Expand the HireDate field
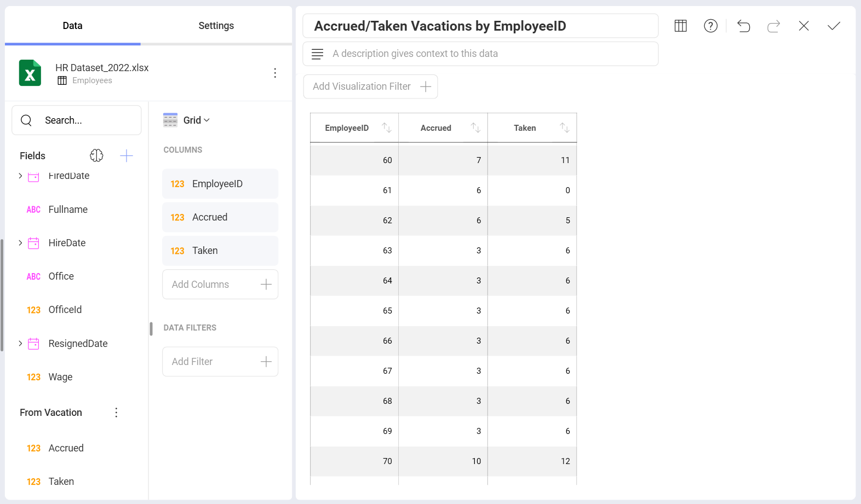Image resolution: width=861 pixels, height=504 pixels. coord(20,243)
